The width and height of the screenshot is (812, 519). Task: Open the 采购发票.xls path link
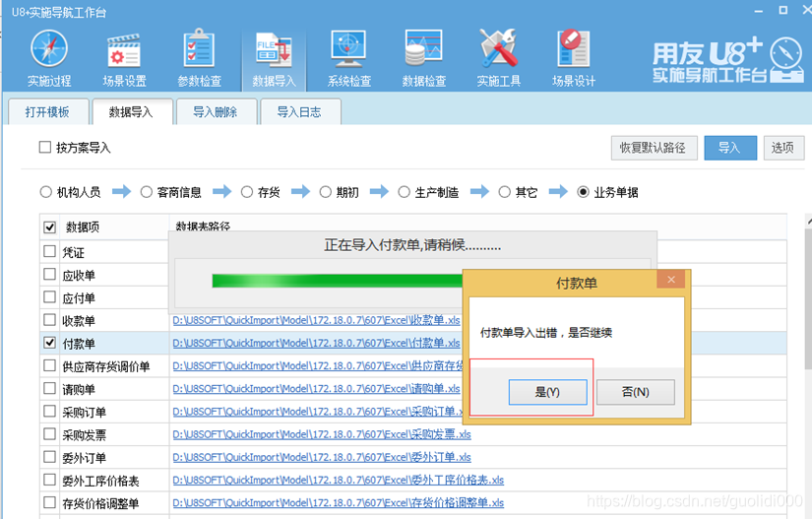(x=322, y=434)
